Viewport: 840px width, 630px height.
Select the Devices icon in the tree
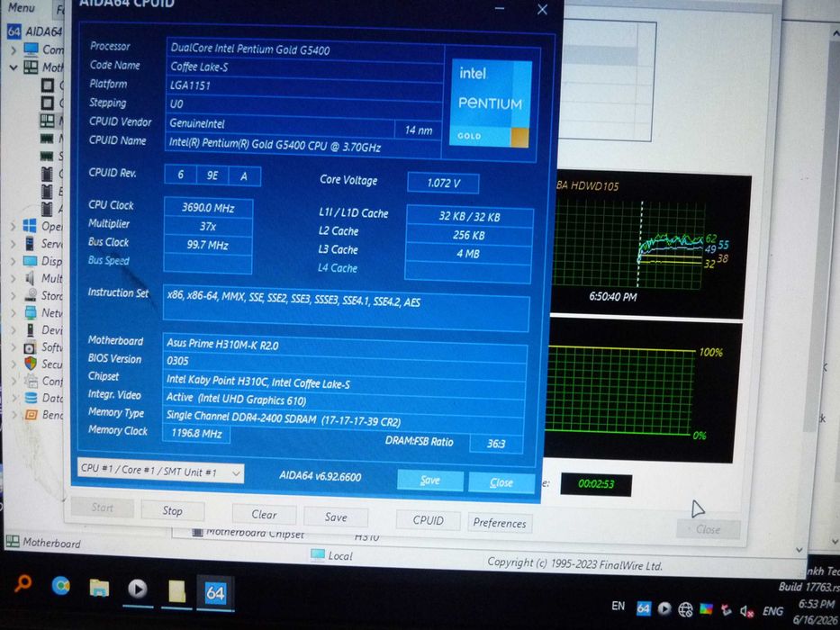coord(31,329)
